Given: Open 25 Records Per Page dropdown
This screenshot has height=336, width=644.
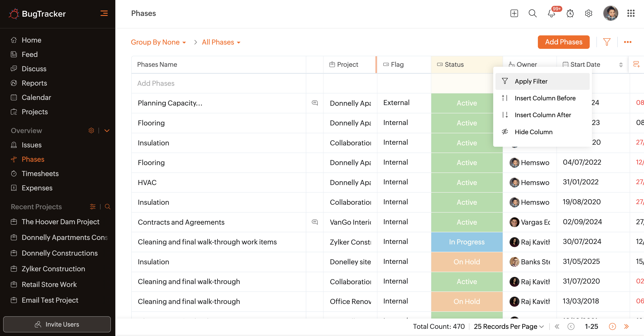Looking at the screenshot, I should (508, 326).
